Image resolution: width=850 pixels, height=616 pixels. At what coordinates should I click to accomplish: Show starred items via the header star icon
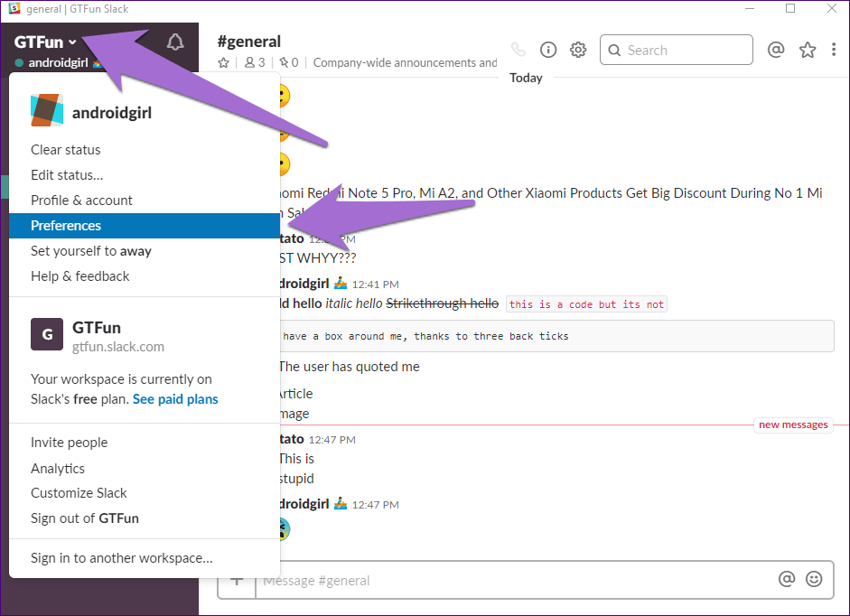[808, 50]
